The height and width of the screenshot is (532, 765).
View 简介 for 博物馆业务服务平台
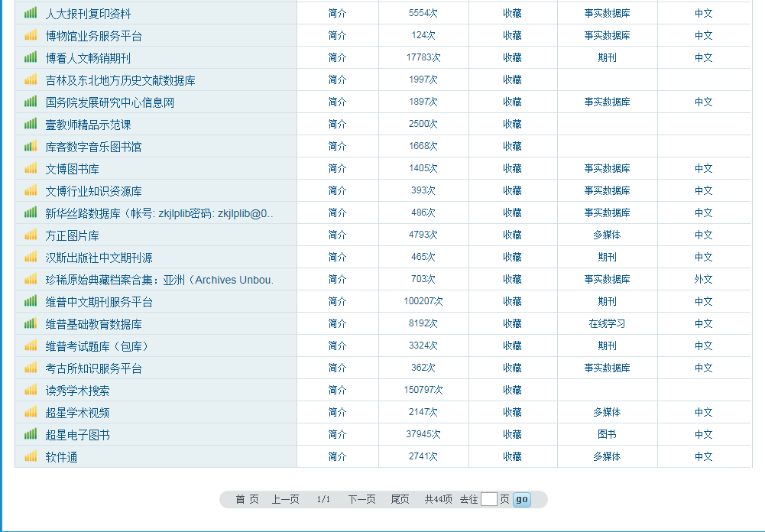coord(337,35)
